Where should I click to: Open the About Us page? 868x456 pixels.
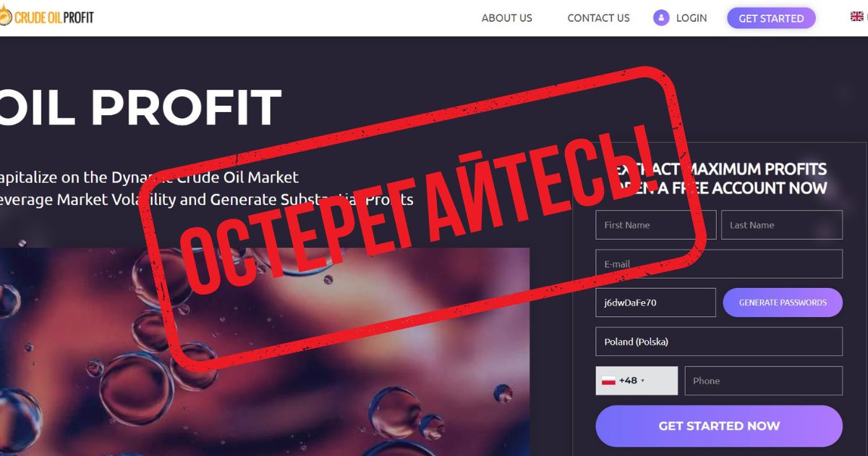[507, 18]
